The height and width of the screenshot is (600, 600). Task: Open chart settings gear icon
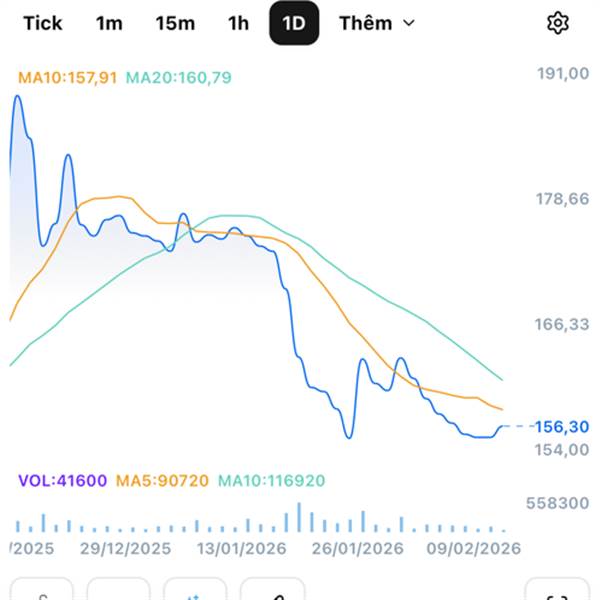click(558, 23)
